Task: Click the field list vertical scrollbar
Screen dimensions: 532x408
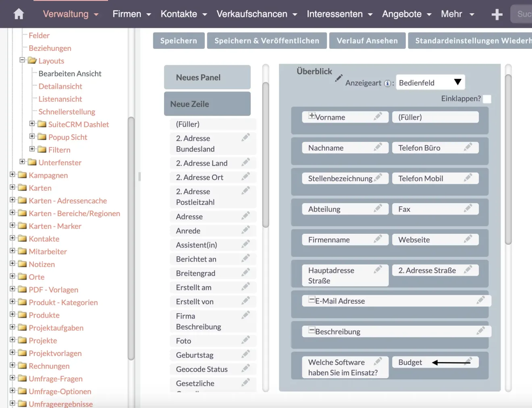Action: [266, 155]
